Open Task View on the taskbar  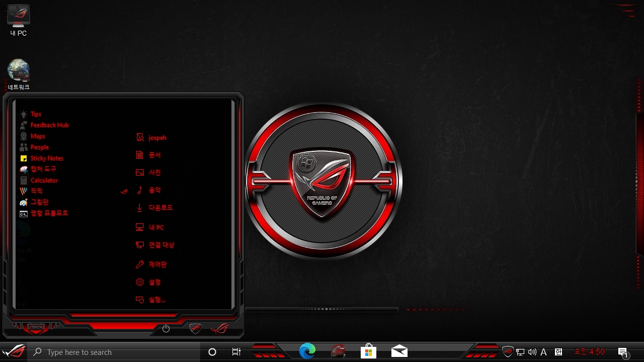pyautogui.click(x=236, y=352)
